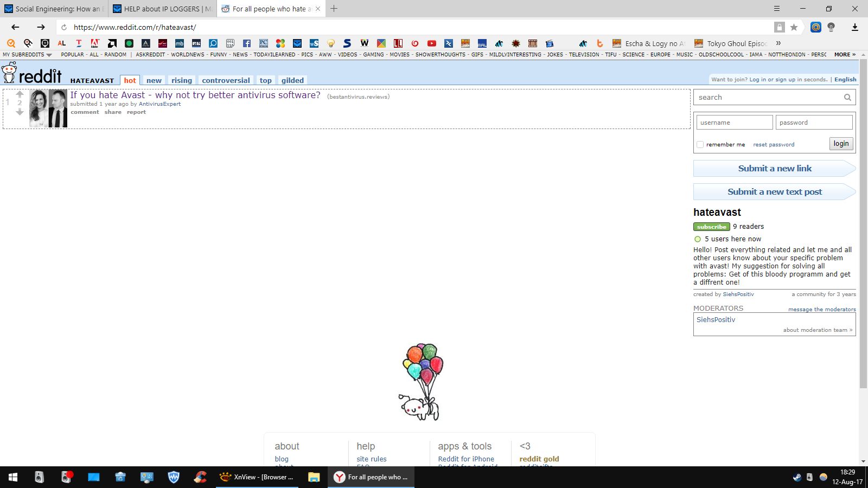Expand the MY SUBREDDITS dropdown

tap(27, 55)
